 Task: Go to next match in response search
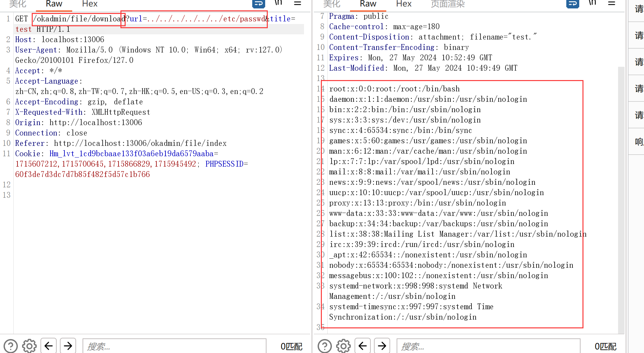(382, 346)
